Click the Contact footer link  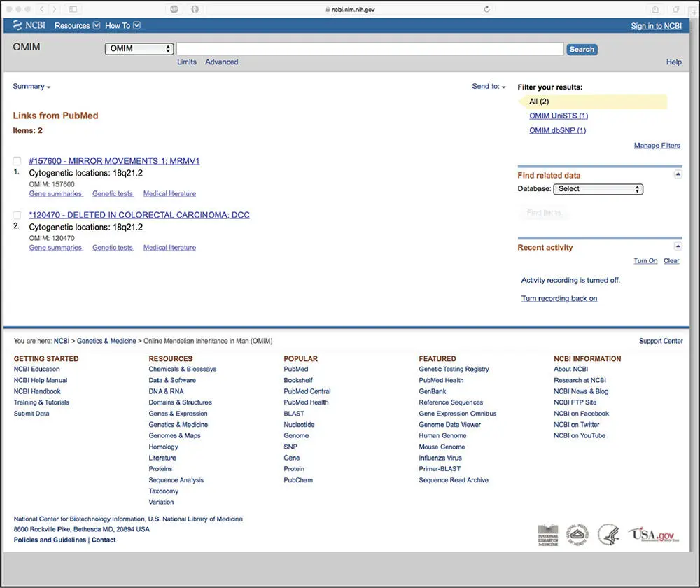104,540
